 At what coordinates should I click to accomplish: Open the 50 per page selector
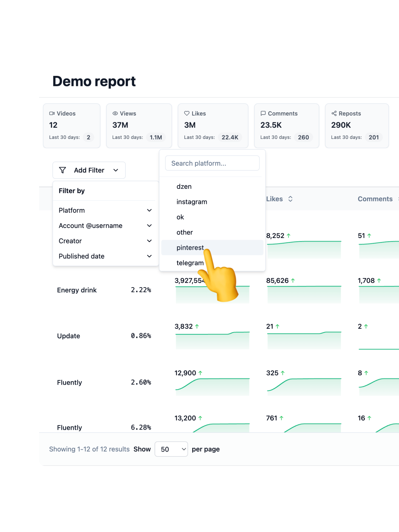[171, 449]
